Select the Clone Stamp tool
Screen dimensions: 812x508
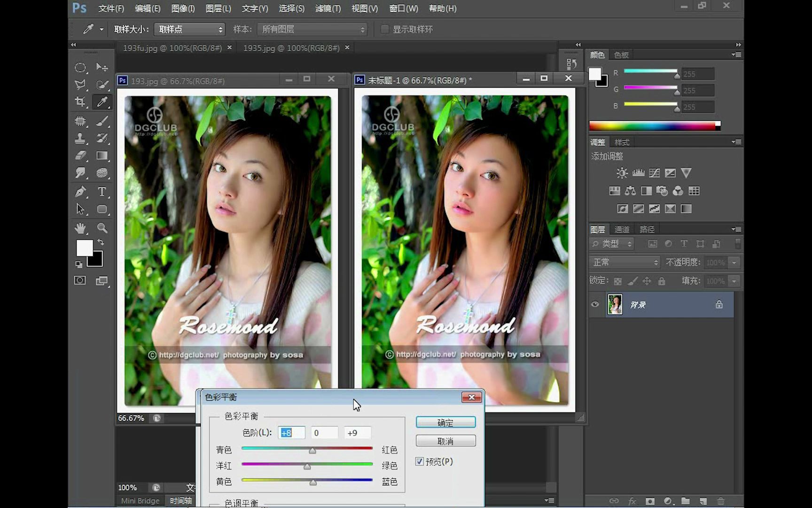80,138
